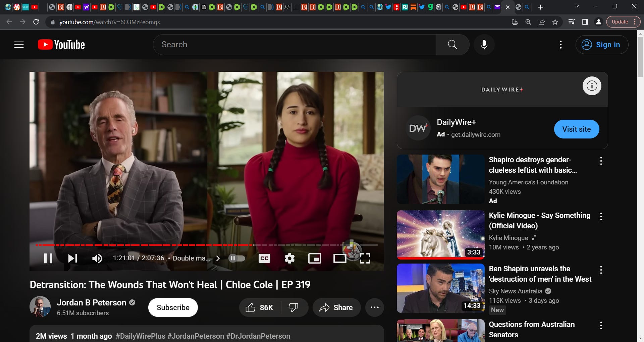Install app icon in address bar
644x342 pixels.
(x=515, y=22)
